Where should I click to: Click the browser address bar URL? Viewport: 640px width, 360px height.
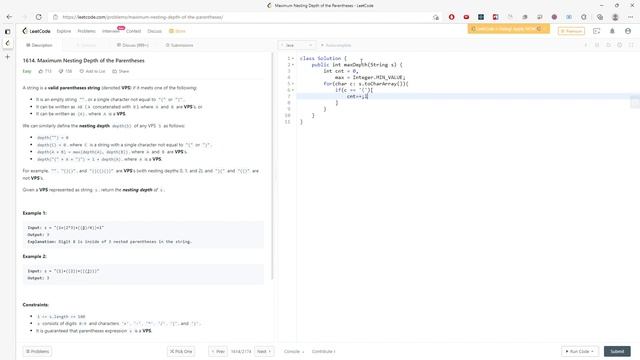click(x=143, y=17)
